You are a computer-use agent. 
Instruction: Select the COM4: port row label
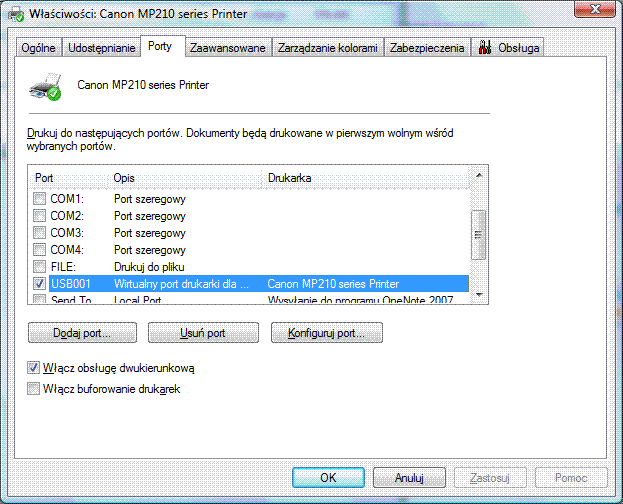click(67, 250)
